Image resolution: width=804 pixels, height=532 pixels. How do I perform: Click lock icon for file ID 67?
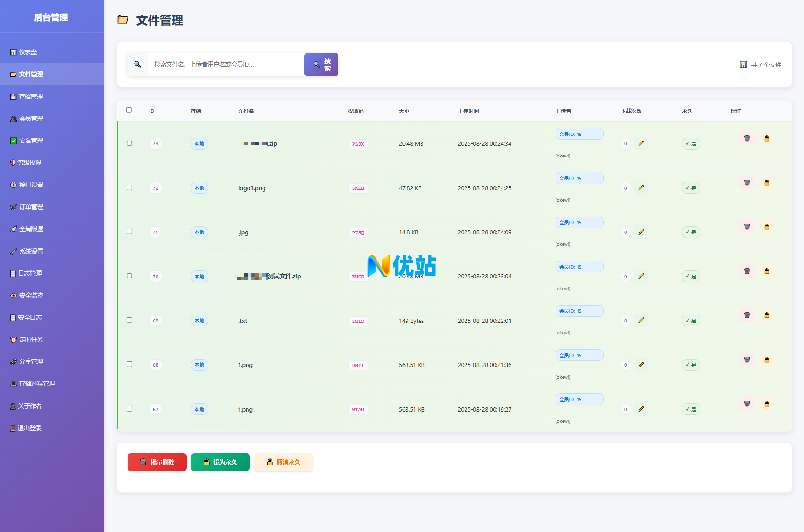(x=766, y=404)
